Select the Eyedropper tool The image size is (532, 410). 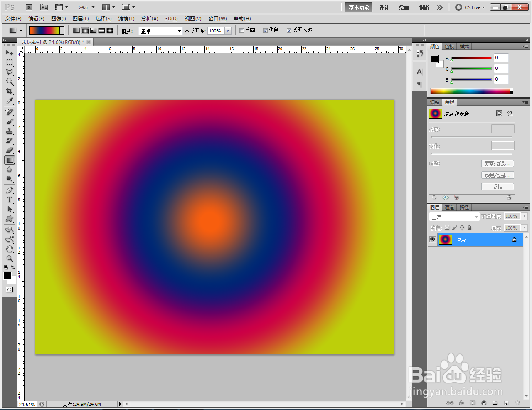coord(10,101)
